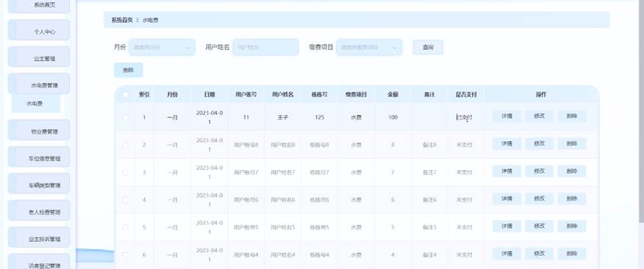Click 修改 for the 备注6 row

[x=539, y=199]
